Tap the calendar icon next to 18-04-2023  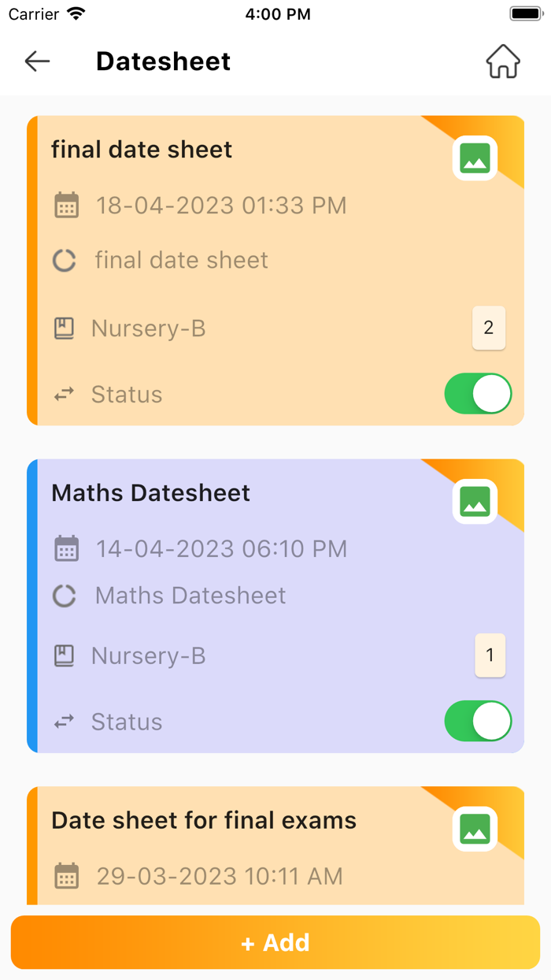67,205
